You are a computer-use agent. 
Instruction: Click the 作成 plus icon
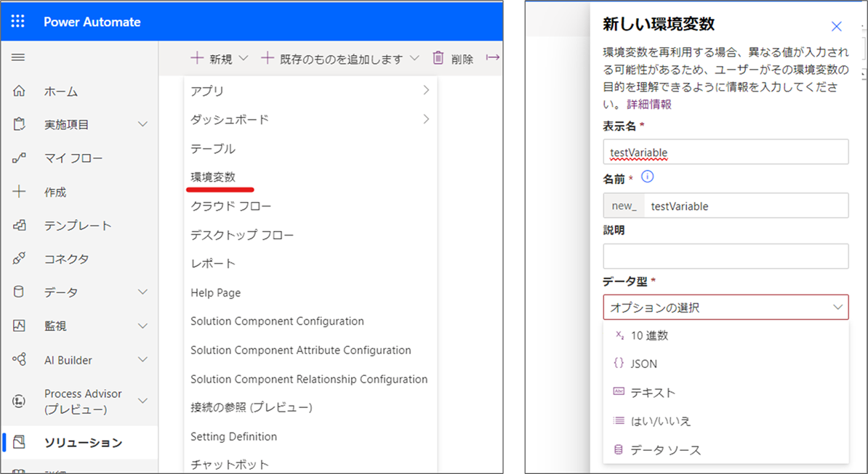pos(19,192)
